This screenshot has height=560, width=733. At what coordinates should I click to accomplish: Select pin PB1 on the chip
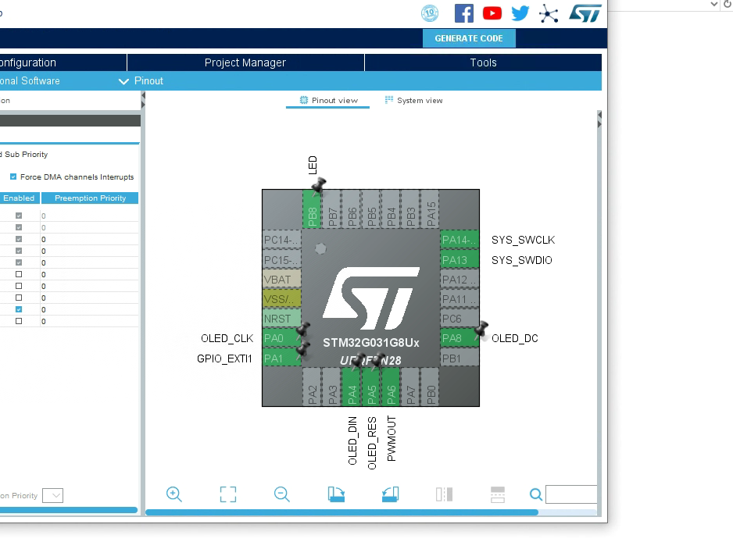pyautogui.click(x=459, y=358)
